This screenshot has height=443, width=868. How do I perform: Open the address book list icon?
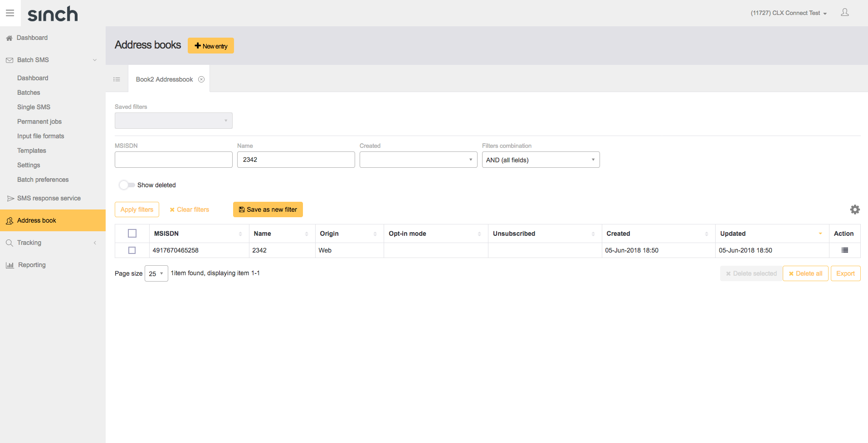tap(117, 79)
